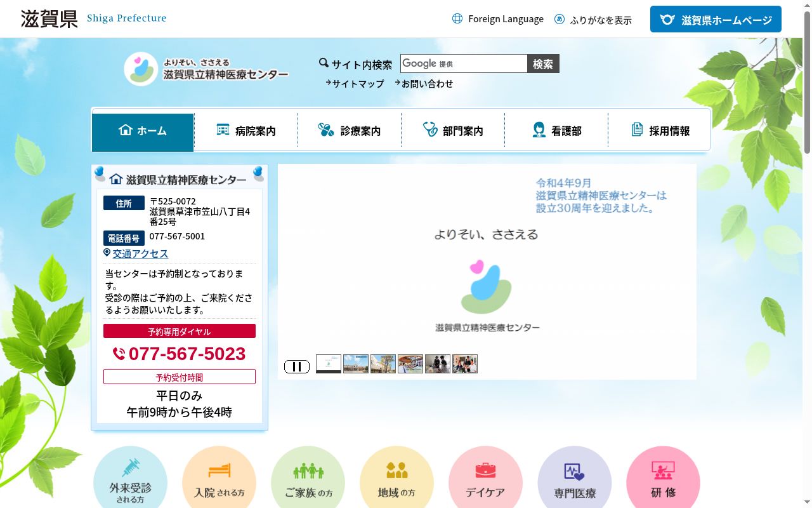
Task: Click the furigana icon beside ふりがなを表示
Action: (560, 19)
